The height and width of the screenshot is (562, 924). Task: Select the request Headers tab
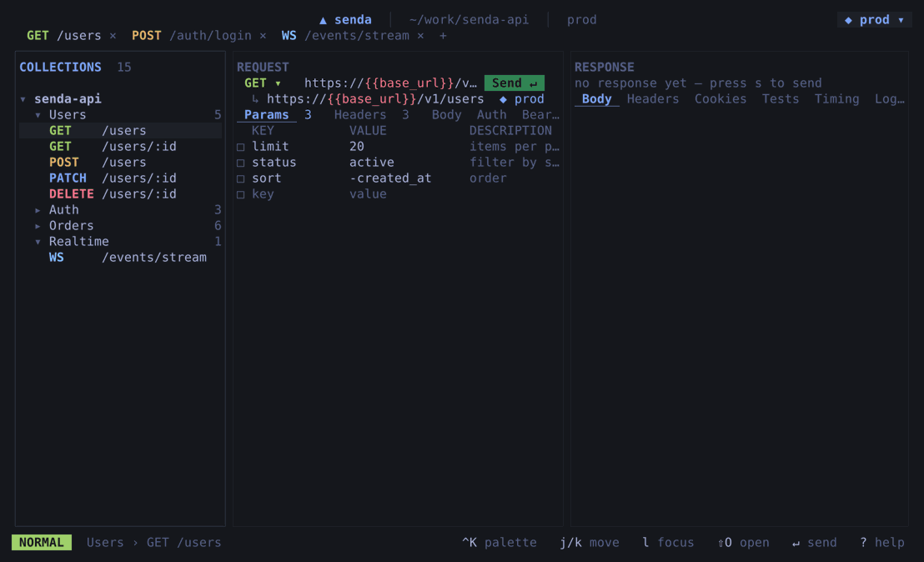[x=360, y=115]
